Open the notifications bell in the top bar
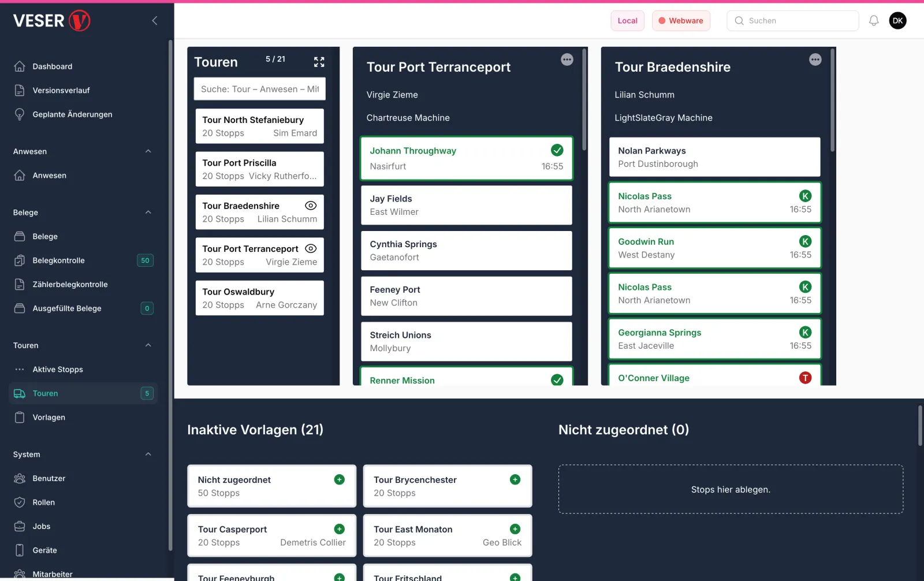Screen dimensions: 924x581 (873, 20)
